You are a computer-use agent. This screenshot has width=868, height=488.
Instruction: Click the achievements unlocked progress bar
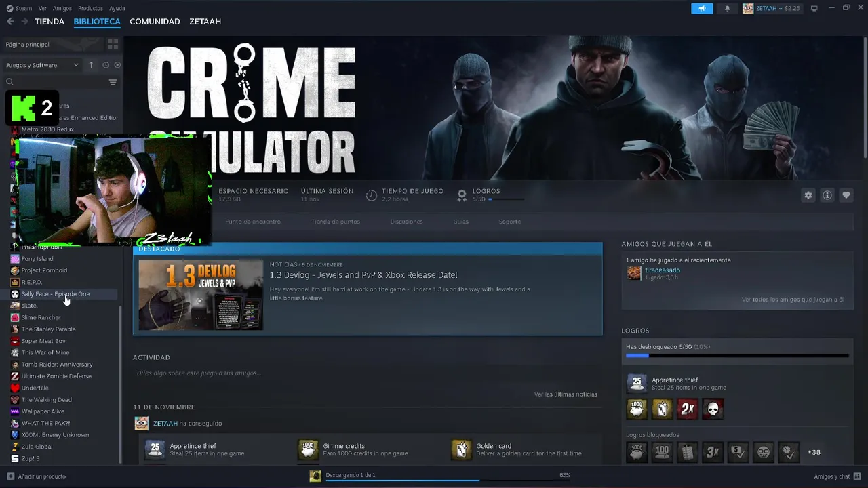pos(737,355)
